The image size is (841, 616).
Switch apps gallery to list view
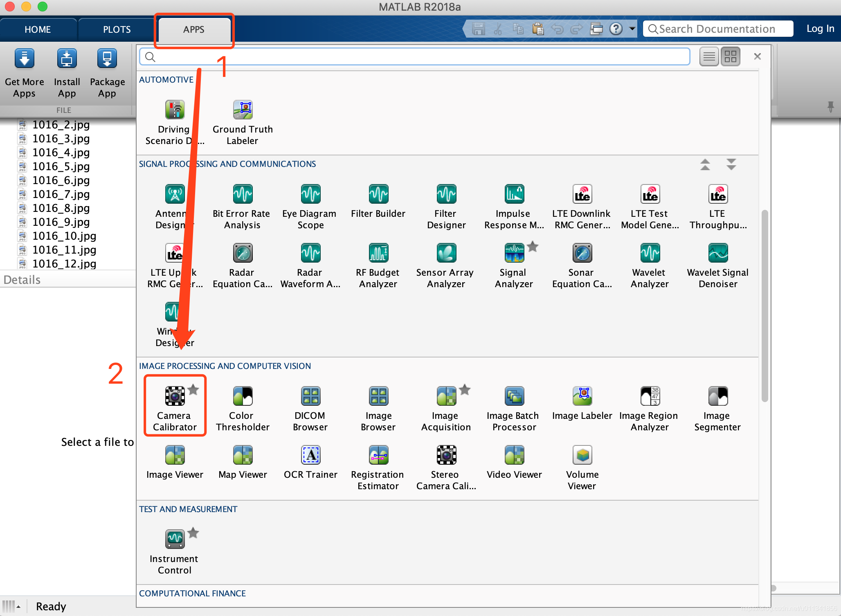(709, 57)
